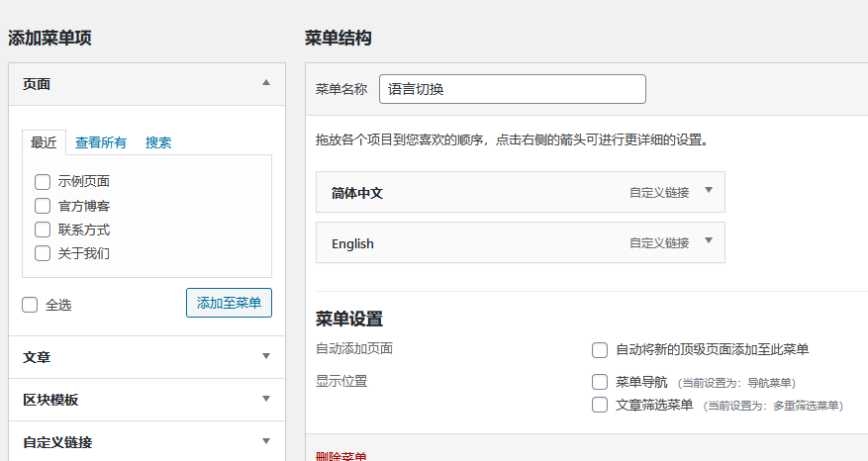Click 自定义链接 type label on 简体中文 row
This screenshot has height=461, width=868.
659,193
